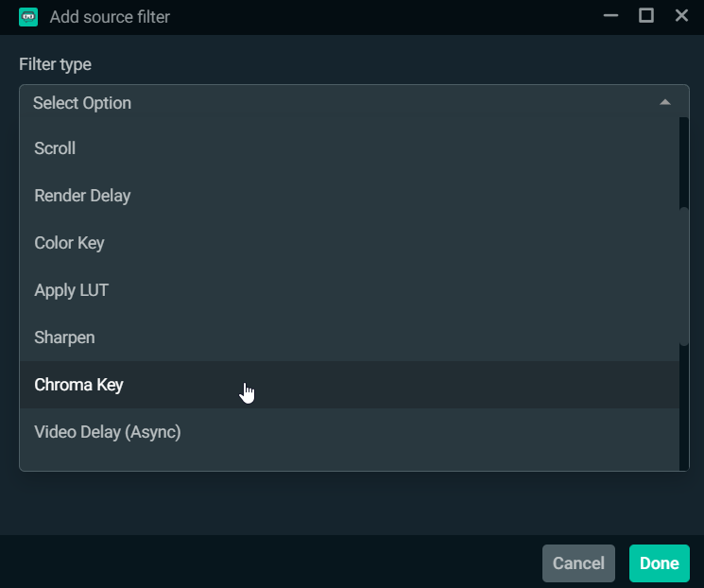Image resolution: width=704 pixels, height=588 pixels.
Task: Click scrollbar track above the thumb
Action: click(684, 163)
